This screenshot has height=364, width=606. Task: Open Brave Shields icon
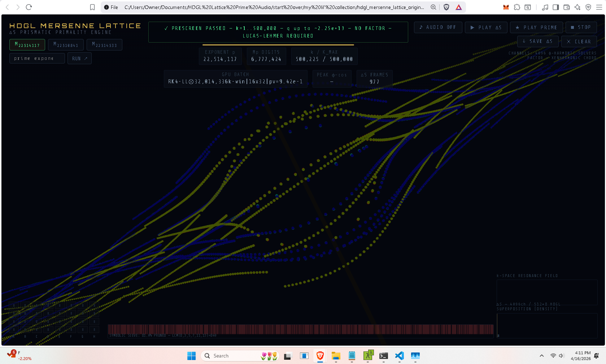446,7
